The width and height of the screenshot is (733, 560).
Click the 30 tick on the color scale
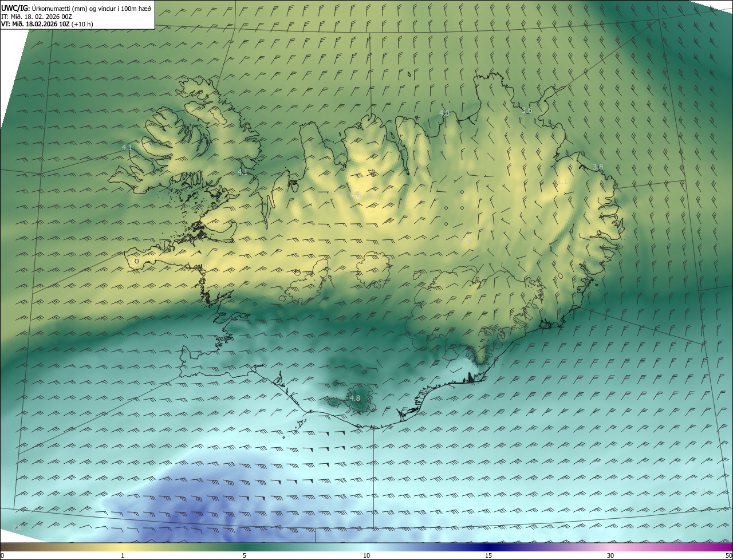pos(610,555)
